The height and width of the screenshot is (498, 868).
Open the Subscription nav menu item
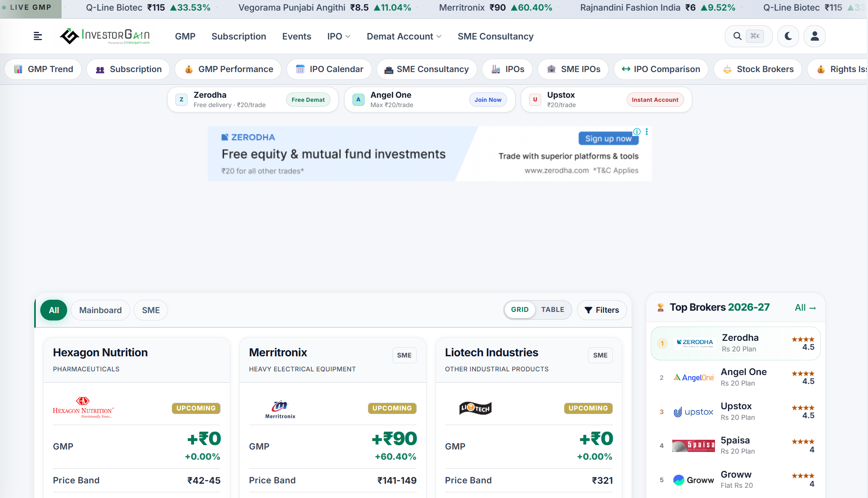tap(239, 36)
